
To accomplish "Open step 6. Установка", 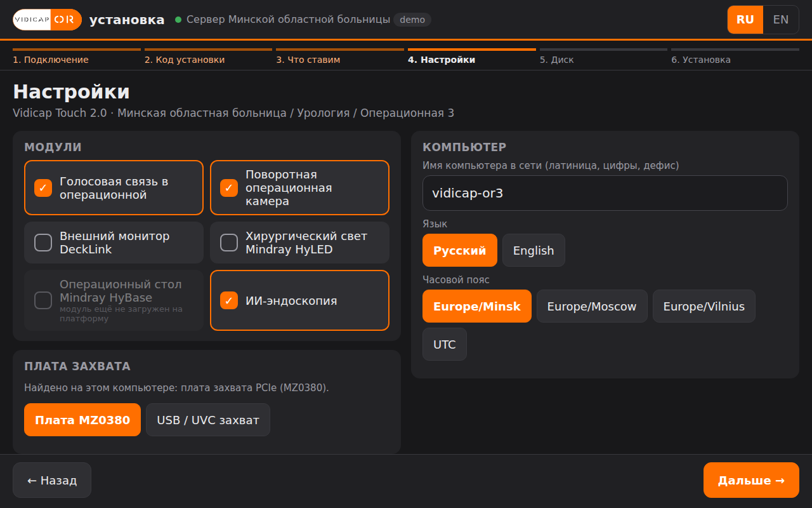I will (x=735, y=57).
